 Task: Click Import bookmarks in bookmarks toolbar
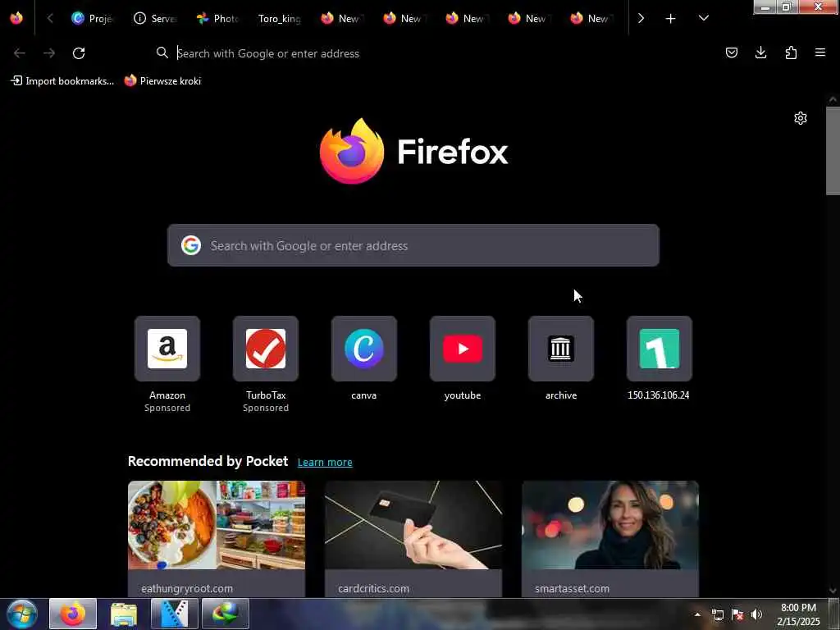coord(62,81)
